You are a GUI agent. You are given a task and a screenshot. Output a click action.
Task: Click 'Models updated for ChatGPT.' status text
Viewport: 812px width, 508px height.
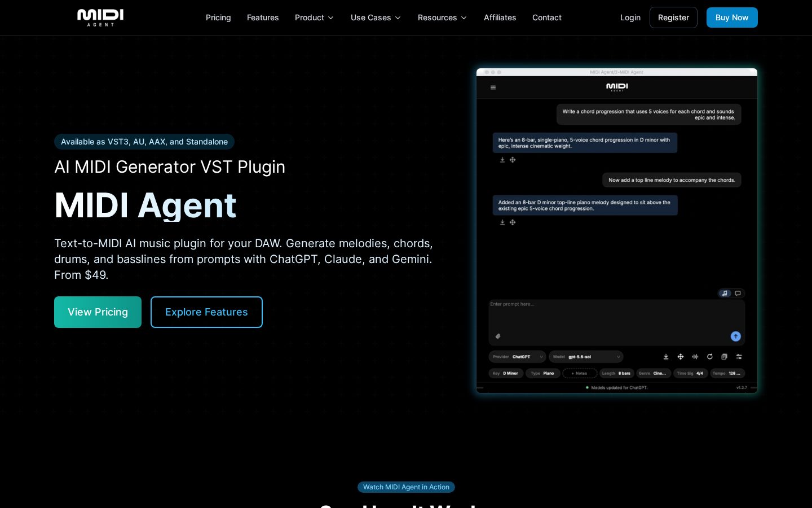click(619, 388)
